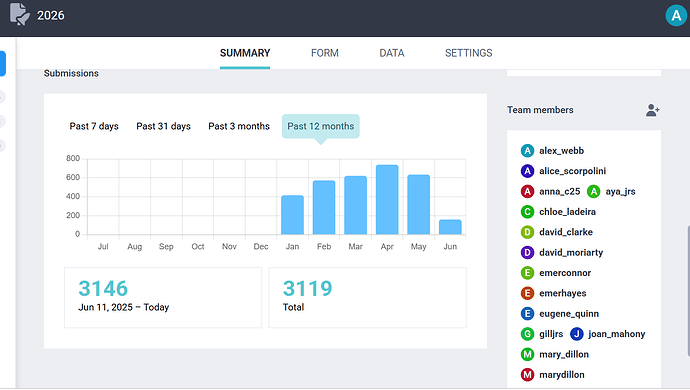Click the alice_scorpolini username
The height and width of the screenshot is (390, 690).
573,171
